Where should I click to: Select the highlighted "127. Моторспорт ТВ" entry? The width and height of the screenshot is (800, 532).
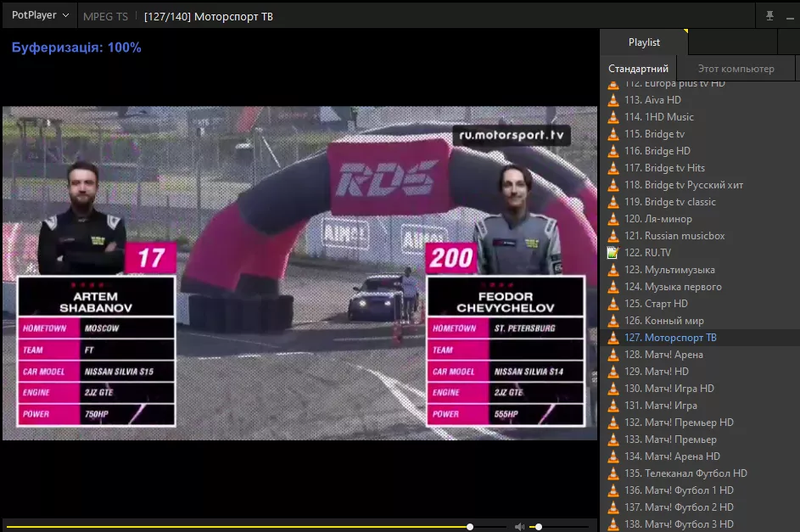tap(670, 338)
